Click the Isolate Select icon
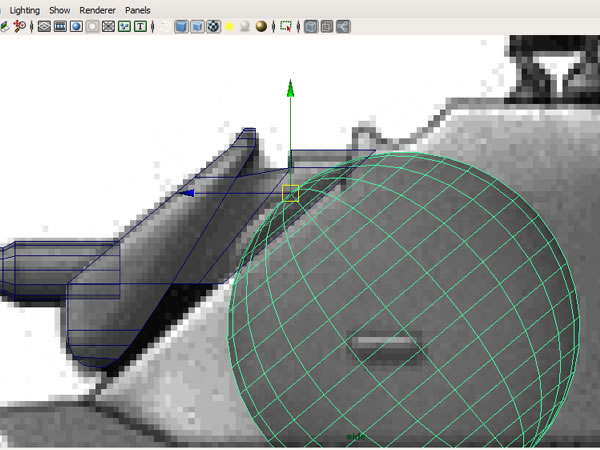This screenshot has width=600, height=450. [286, 26]
